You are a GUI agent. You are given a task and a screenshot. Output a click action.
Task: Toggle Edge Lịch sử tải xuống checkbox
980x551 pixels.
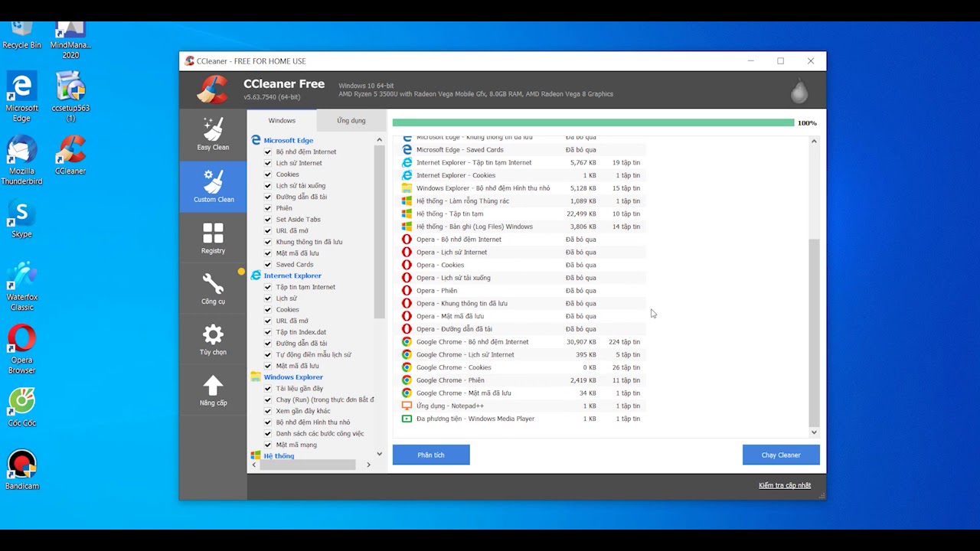point(268,185)
